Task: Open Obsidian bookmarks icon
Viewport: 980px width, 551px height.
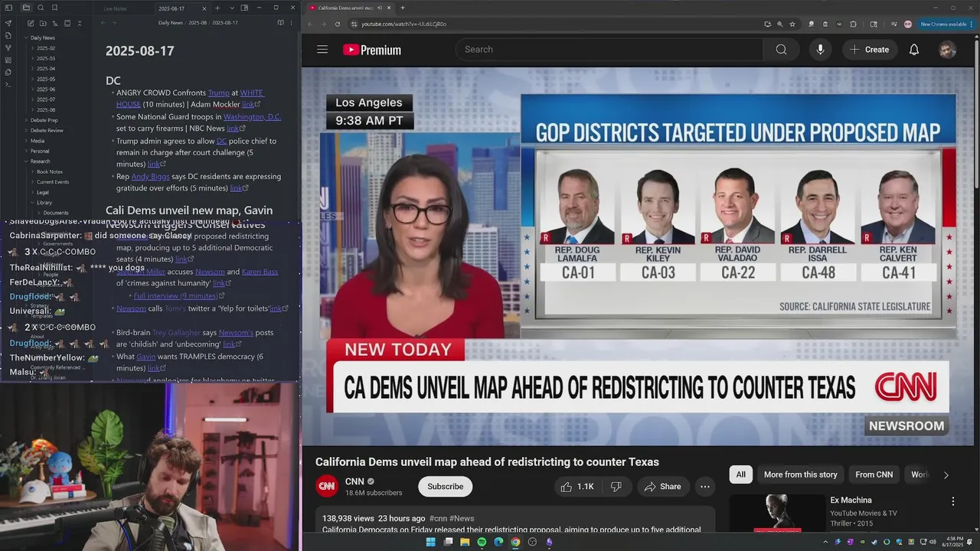Action: 54,8
